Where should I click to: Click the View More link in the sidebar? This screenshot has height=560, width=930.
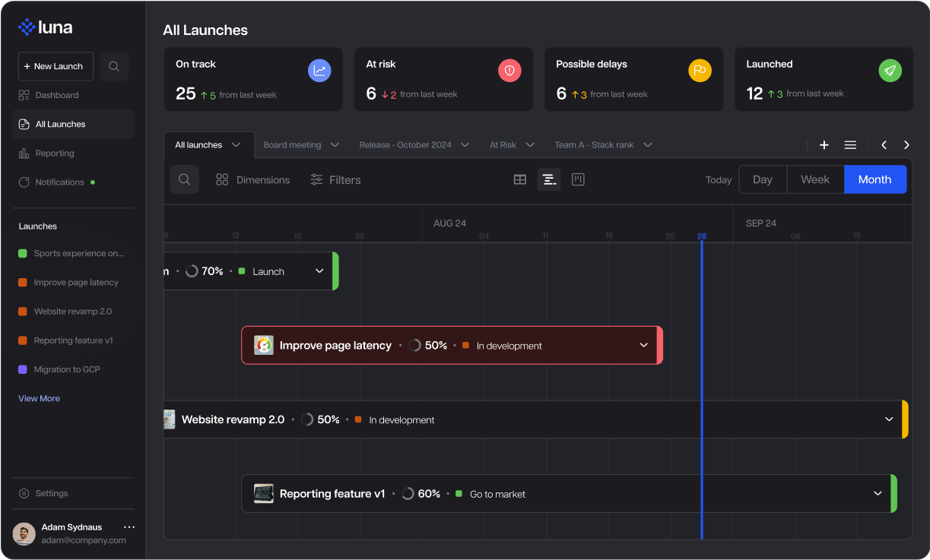[x=39, y=398]
